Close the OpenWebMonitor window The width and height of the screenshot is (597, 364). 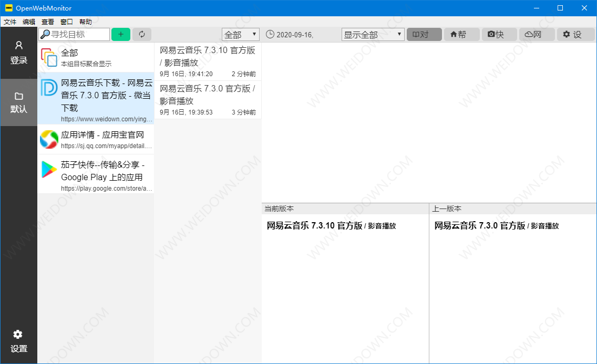[x=584, y=8]
